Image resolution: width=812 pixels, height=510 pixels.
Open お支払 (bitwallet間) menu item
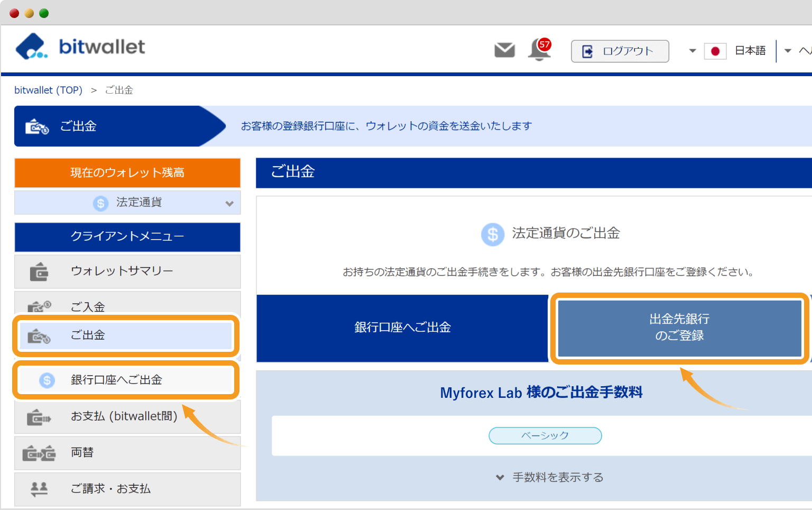pyautogui.click(x=127, y=416)
